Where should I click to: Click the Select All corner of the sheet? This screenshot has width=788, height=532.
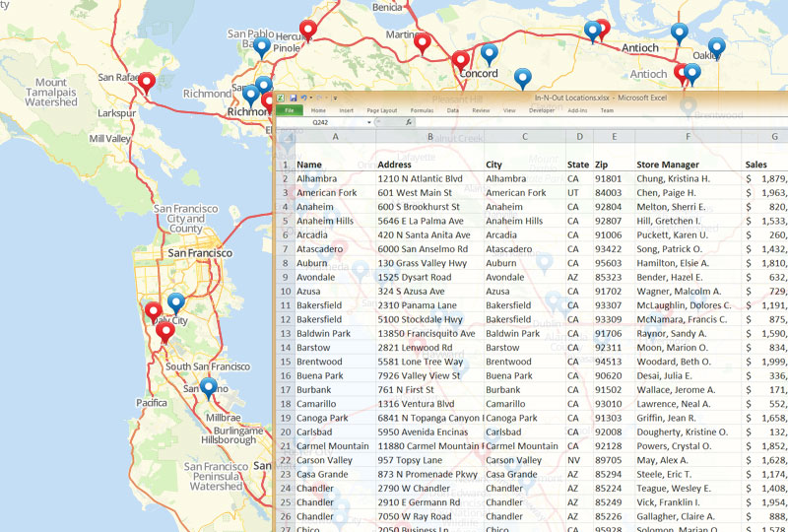(x=285, y=137)
